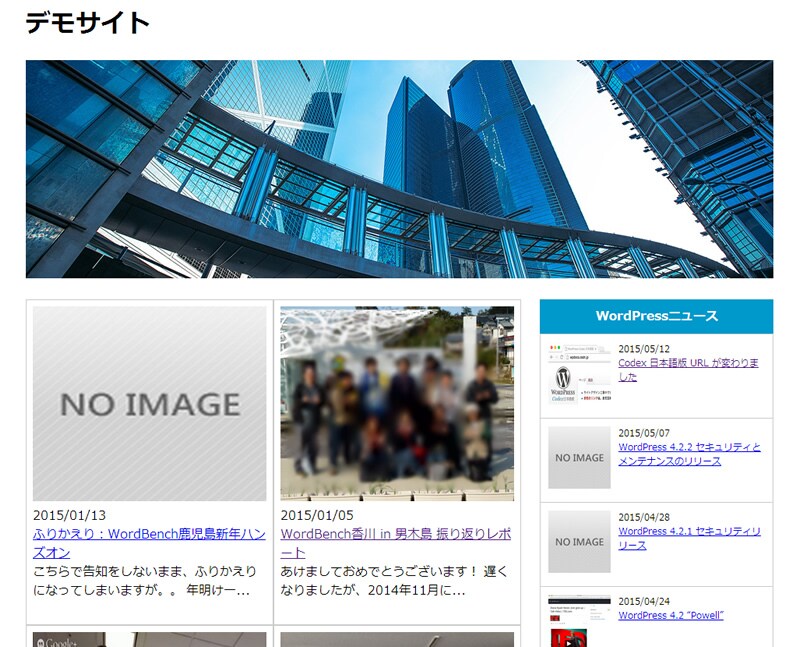Screen dimensions: 800x647
Task: Click the date 2015/05/12 in the news list
Action: 644,349
